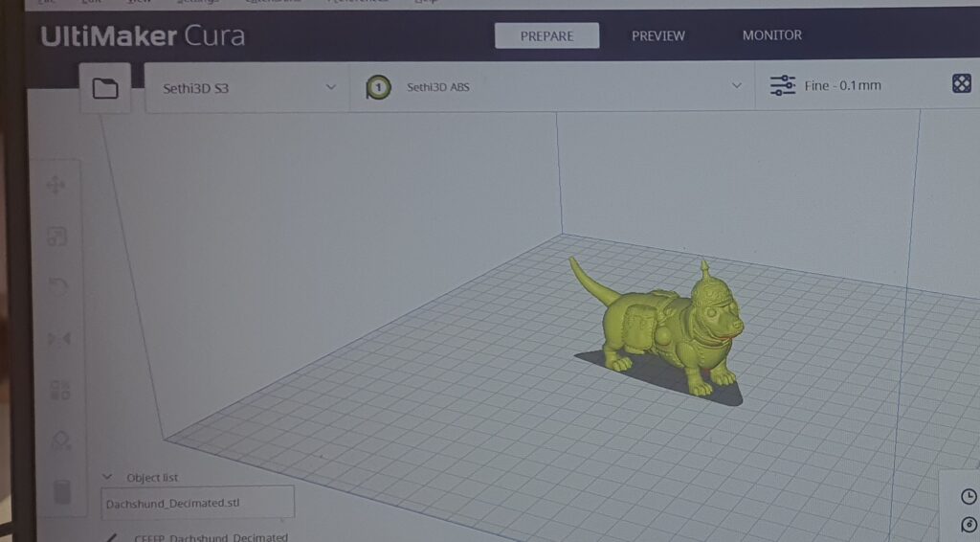The width and height of the screenshot is (980, 542).
Task: Switch to the PREVIEW stage
Action: pyautogui.click(x=658, y=35)
